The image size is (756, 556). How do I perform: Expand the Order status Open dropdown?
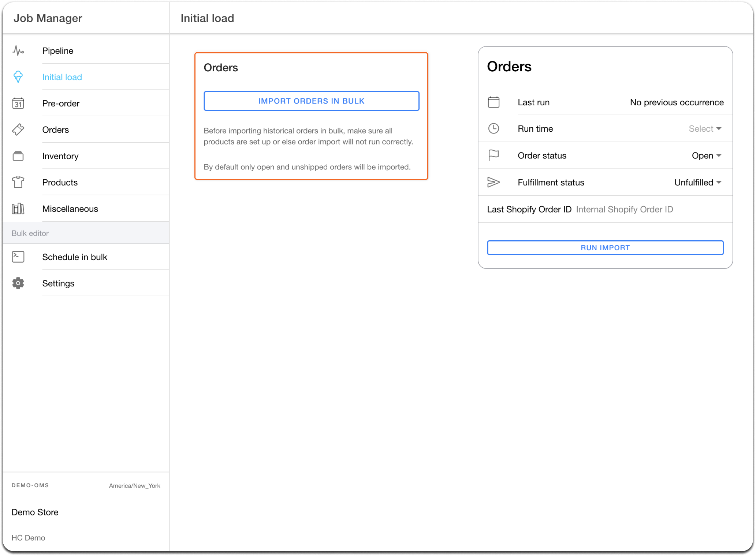[x=706, y=155]
